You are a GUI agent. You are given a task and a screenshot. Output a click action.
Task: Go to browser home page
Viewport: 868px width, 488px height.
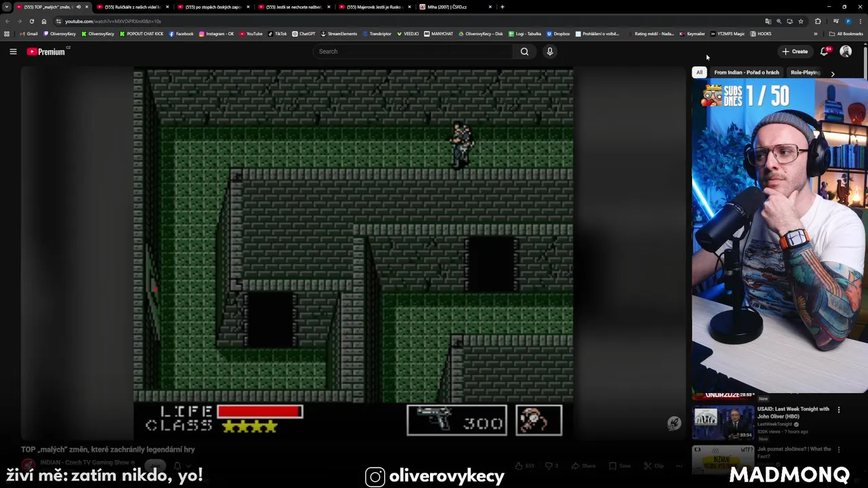click(44, 21)
